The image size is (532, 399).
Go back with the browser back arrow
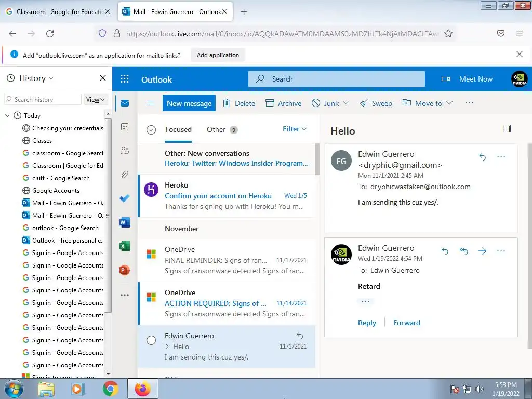click(12, 33)
